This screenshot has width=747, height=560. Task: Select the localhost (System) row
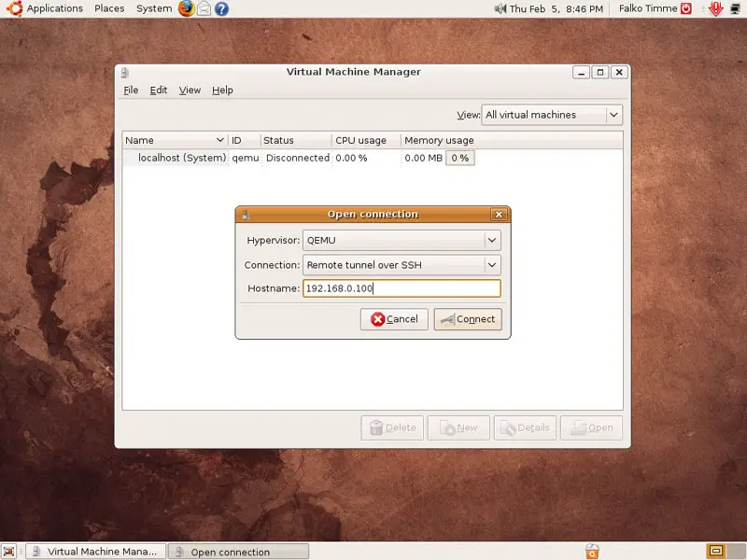pos(372,158)
